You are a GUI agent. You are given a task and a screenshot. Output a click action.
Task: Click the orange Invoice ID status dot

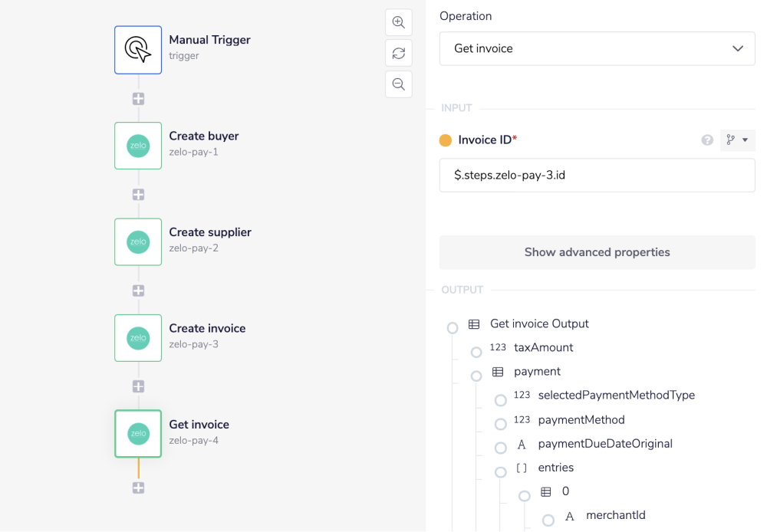(446, 140)
